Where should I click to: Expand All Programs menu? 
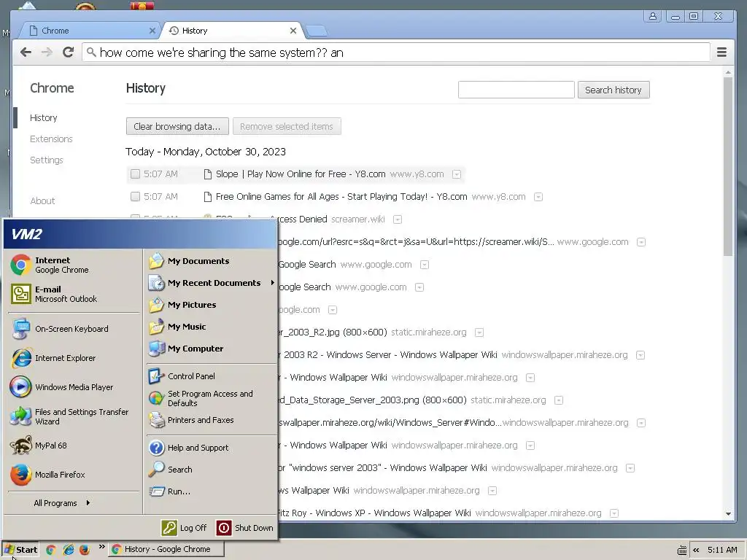pyautogui.click(x=61, y=503)
